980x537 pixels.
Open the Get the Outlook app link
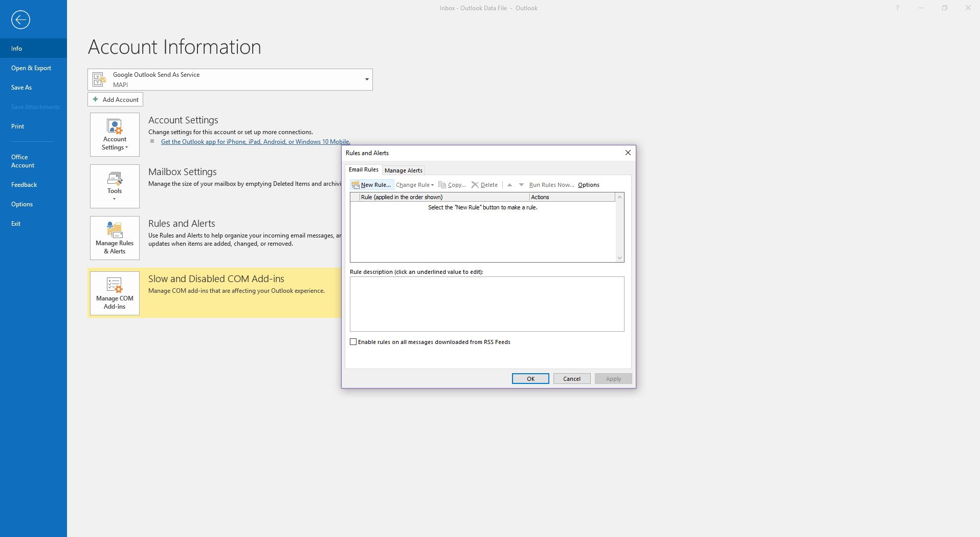[256, 142]
